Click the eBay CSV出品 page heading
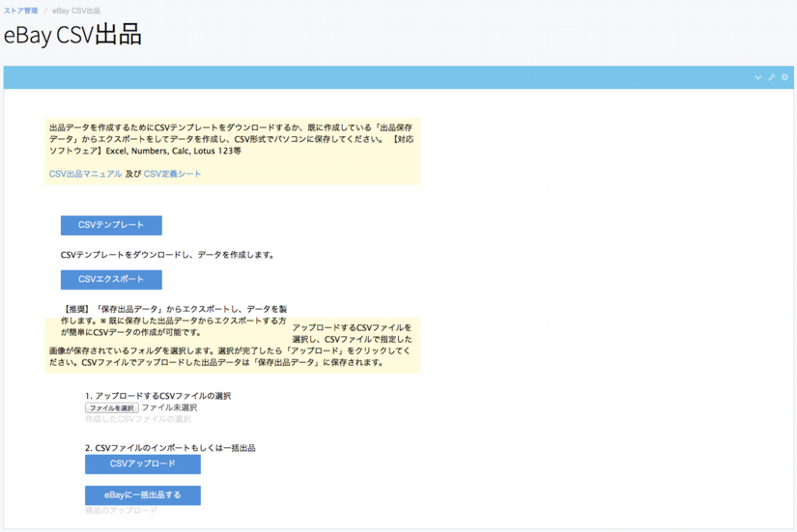Screen dimensions: 797x532 pos(72,36)
